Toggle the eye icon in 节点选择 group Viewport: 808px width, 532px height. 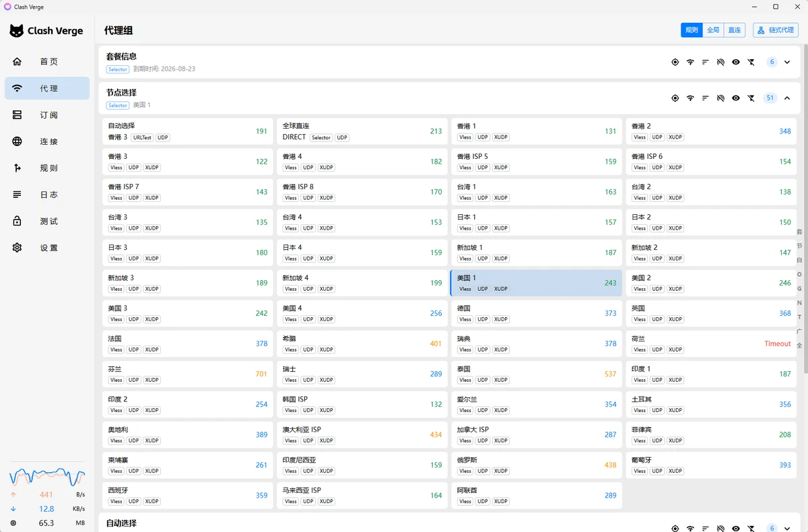[x=736, y=98]
